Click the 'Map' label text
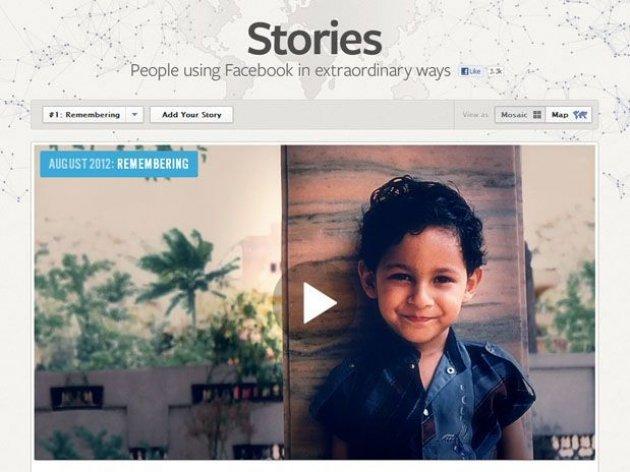The width and height of the screenshot is (630, 472). pyautogui.click(x=560, y=115)
